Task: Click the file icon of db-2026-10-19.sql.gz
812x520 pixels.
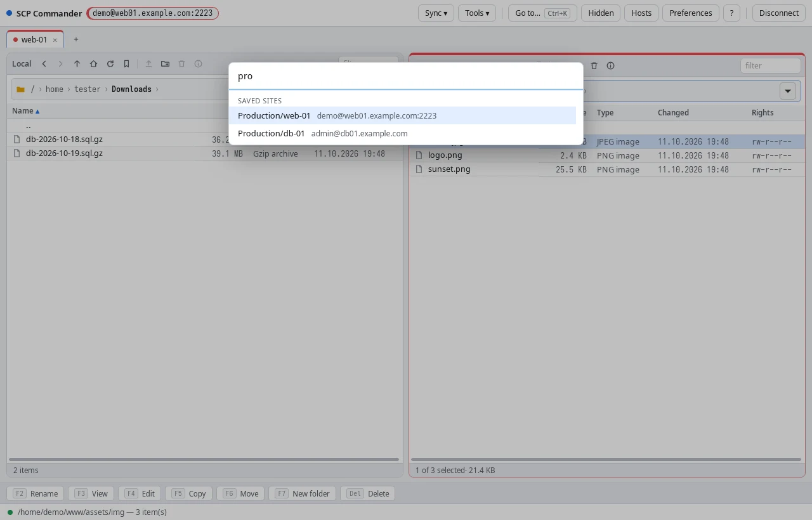Action: (17, 153)
